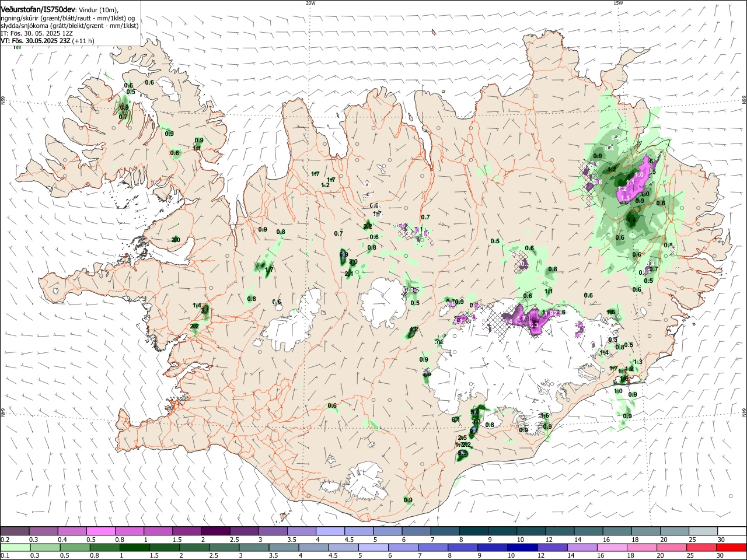Pick the grey-teal snow swatch between 16 and 18
Image resolution: width=747 pixels, height=560 pixels.
(616, 531)
